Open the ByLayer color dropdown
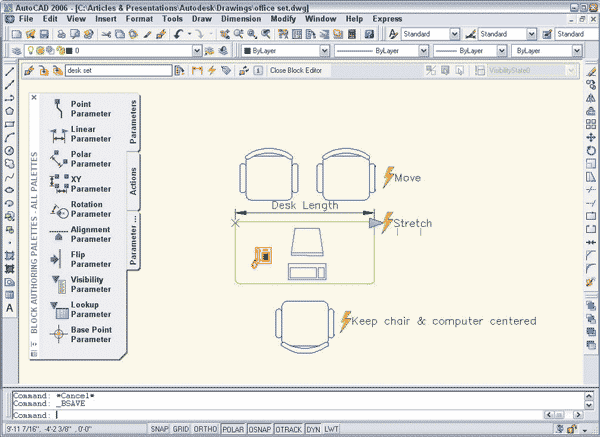Screen dimensions: 600x437 [324, 51]
